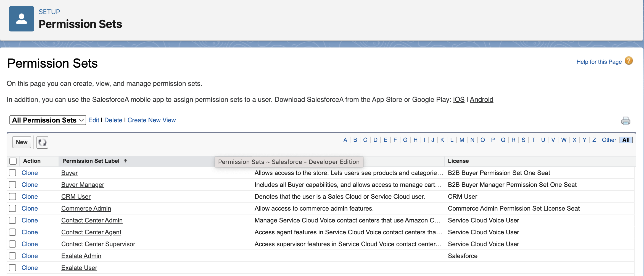644x276 pixels.
Task: Open the Exalate User permission set
Action: pos(79,268)
